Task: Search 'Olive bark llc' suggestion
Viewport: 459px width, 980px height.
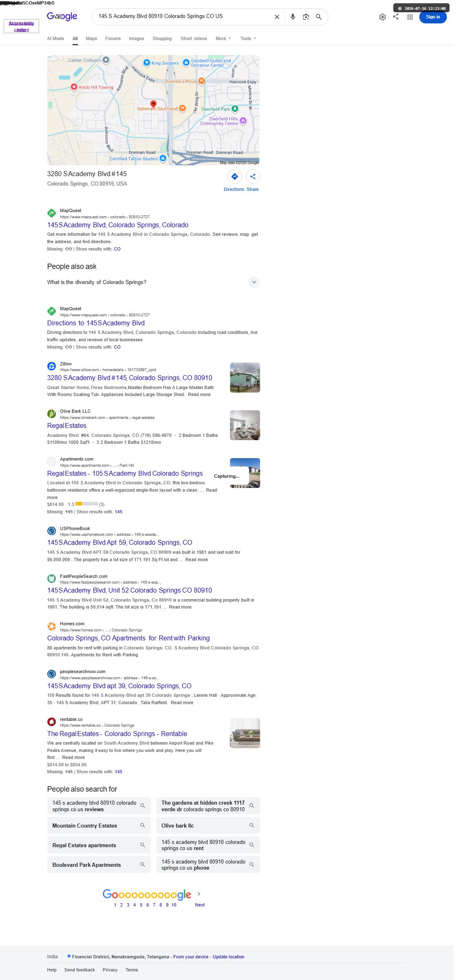Action: 208,826
